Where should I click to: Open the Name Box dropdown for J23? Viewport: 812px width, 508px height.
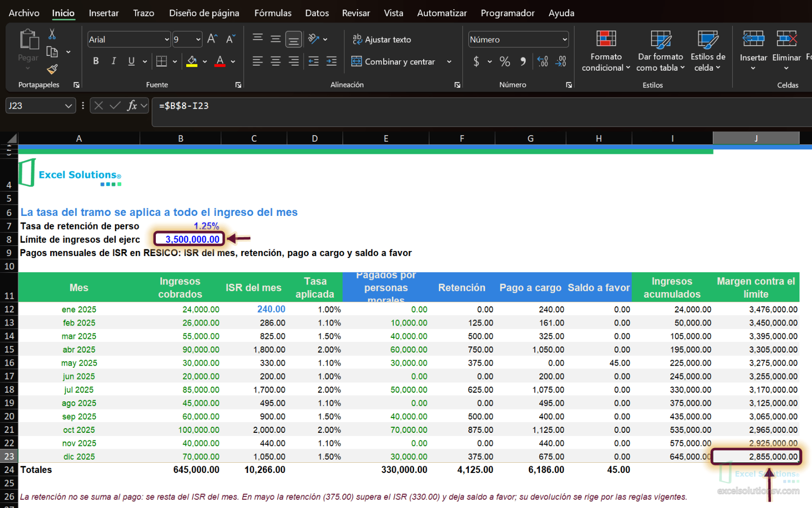pyautogui.click(x=69, y=106)
